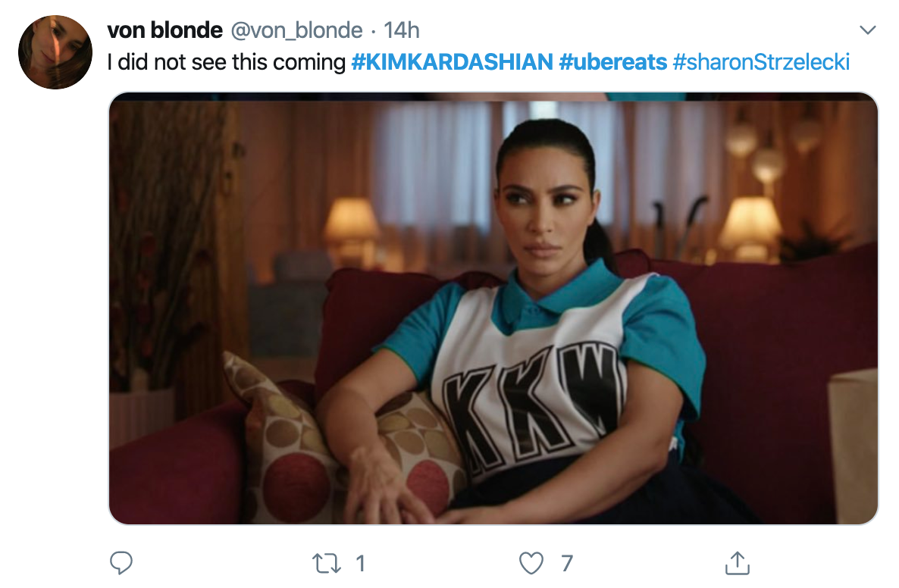Click the retweet count of 1
Viewport: 899px width, 588px height.
coord(360,563)
